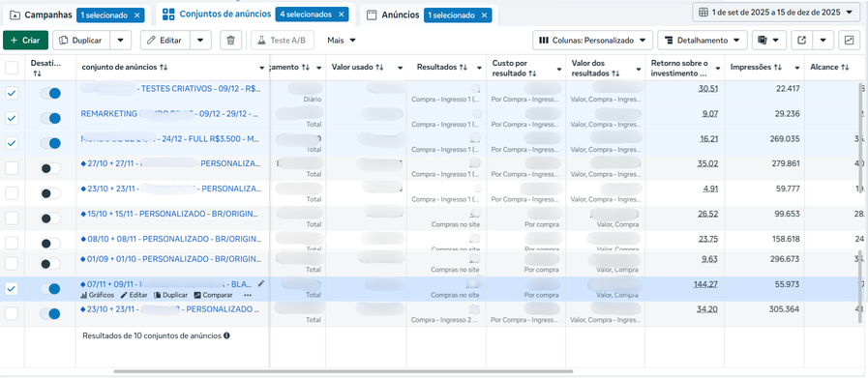
Task: Click impressions value 269.035
Action: coord(785,139)
